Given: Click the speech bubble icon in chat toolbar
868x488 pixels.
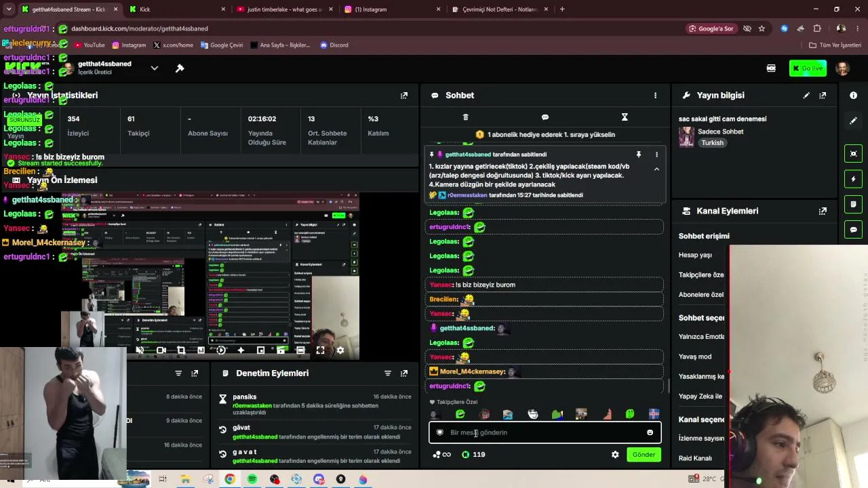Looking at the screenshot, I should (x=545, y=117).
